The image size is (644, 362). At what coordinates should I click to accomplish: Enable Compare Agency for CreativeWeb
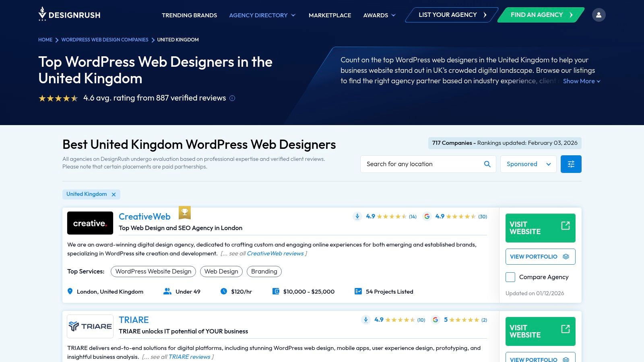tap(510, 277)
